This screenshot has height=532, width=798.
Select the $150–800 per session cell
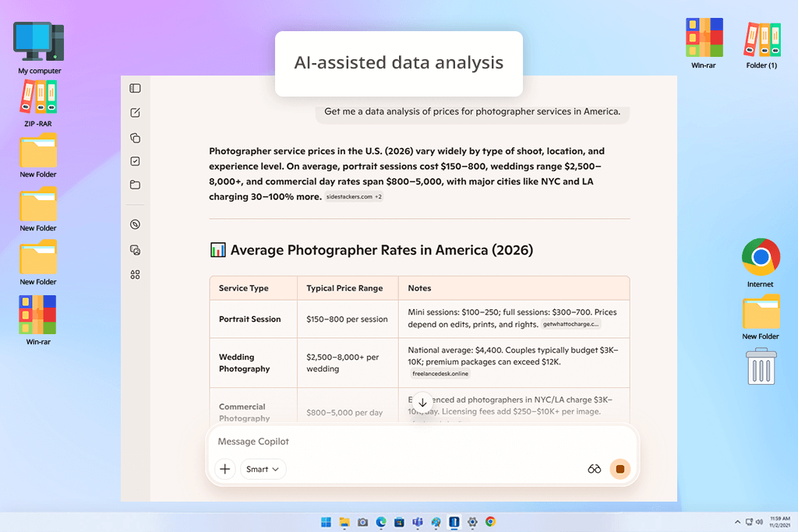(348, 319)
